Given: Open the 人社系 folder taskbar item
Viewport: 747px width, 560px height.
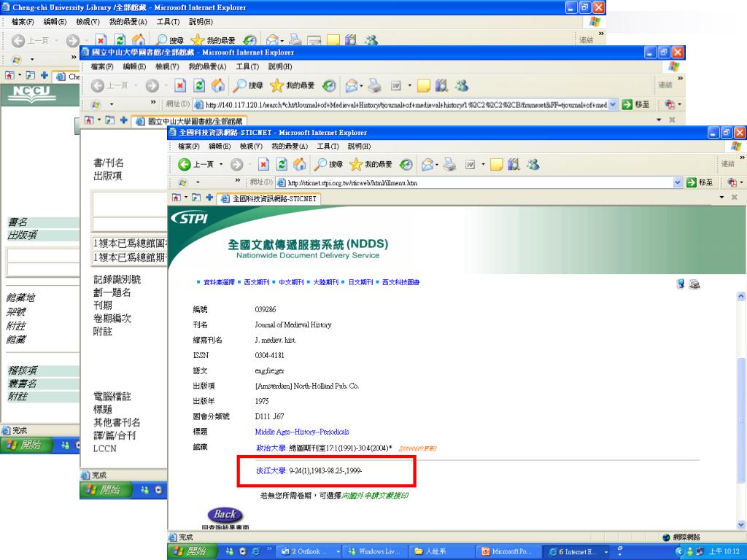Looking at the screenshot, I should coord(441,552).
